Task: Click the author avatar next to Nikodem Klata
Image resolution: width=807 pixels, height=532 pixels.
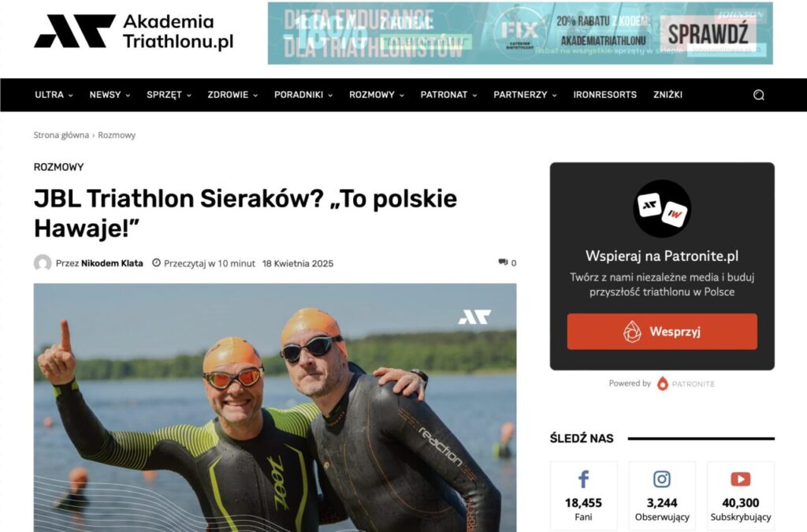Action: [43, 263]
